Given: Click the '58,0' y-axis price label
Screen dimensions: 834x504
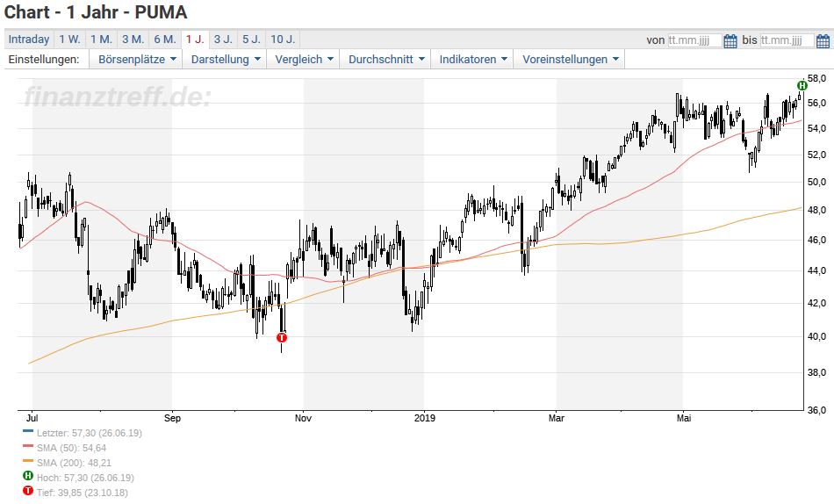Looking at the screenshot, I should click(816, 78).
